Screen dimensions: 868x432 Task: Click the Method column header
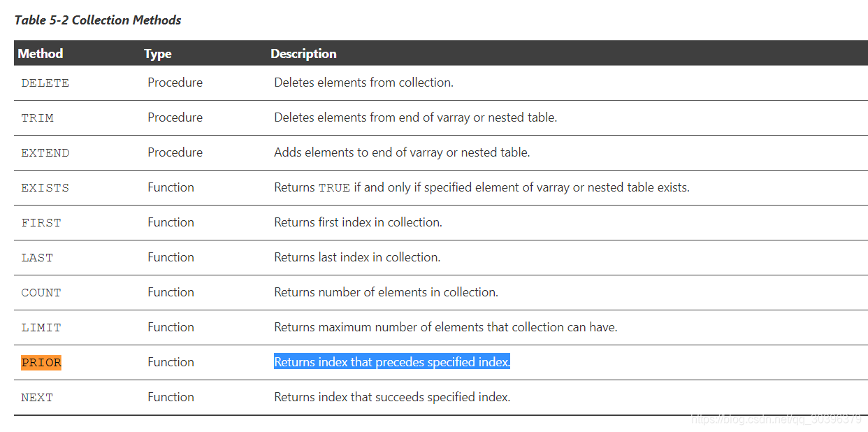click(41, 54)
